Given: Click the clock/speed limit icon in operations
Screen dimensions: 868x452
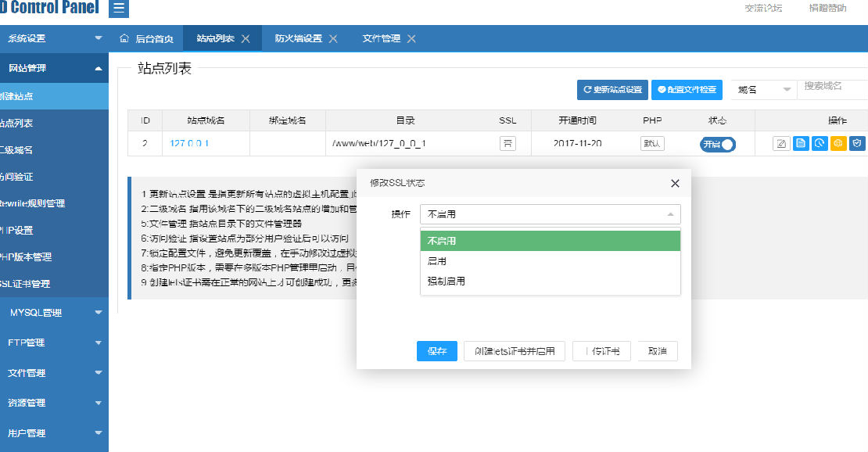Looking at the screenshot, I should [x=819, y=143].
